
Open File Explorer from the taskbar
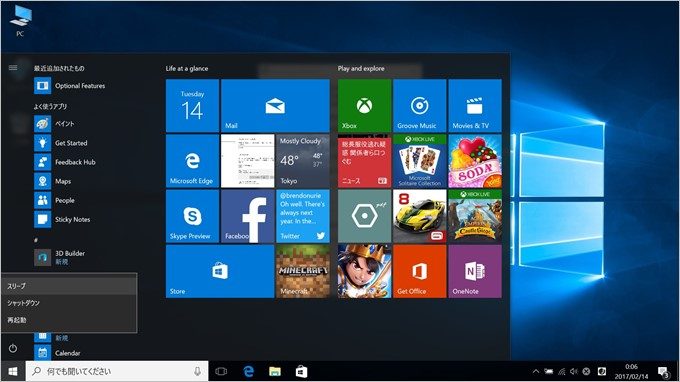tap(275, 372)
